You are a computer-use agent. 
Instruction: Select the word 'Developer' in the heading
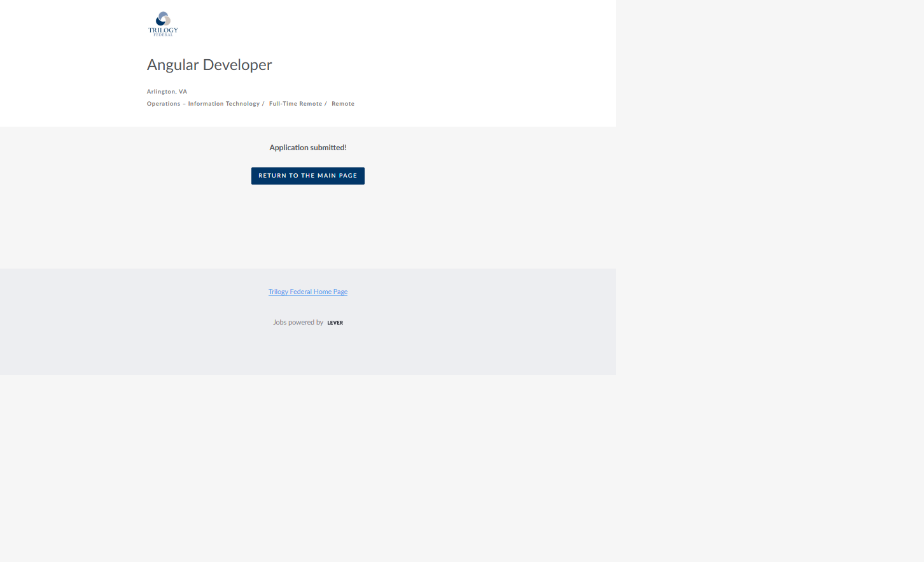237,65
